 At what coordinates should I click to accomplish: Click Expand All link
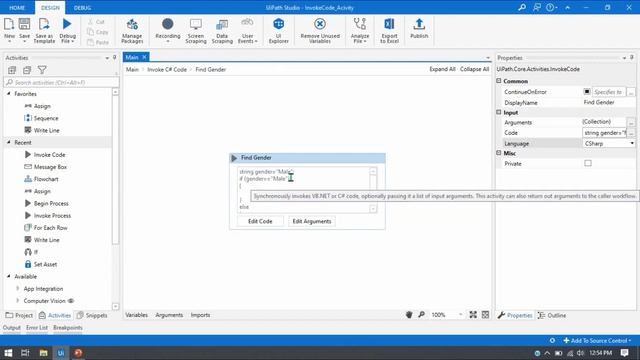442,69
